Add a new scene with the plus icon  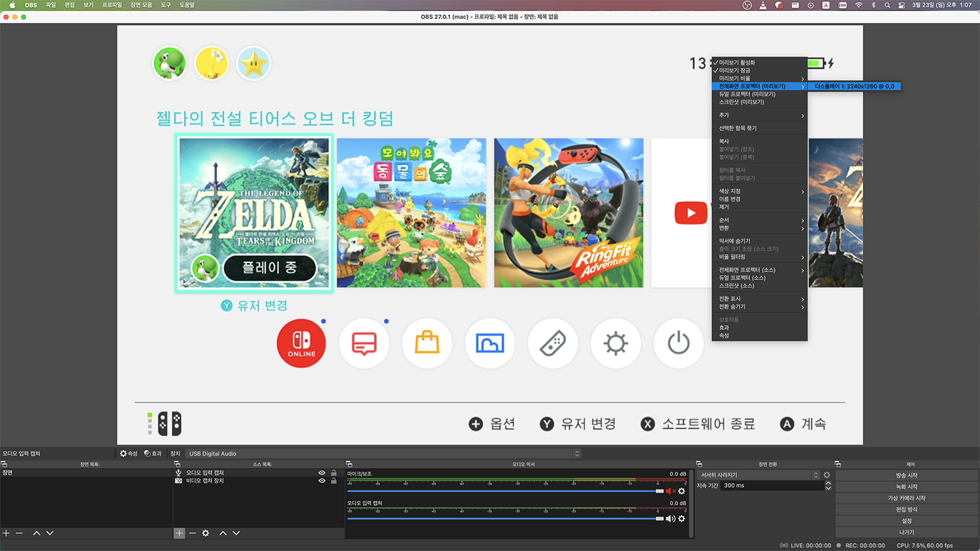coord(6,533)
